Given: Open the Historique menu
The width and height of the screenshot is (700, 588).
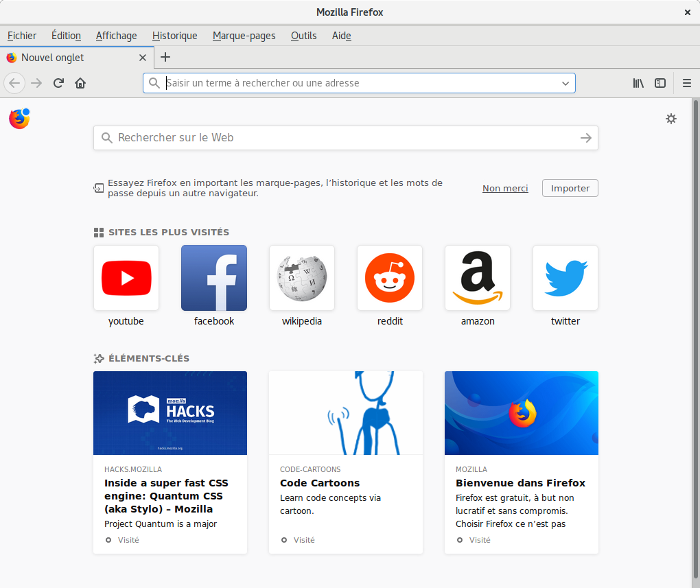Looking at the screenshot, I should (174, 36).
